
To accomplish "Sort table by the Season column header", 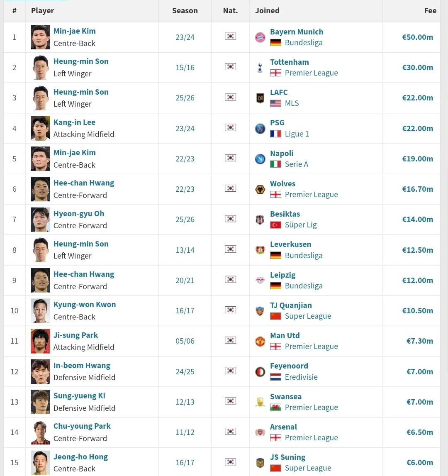I will coord(185,11).
